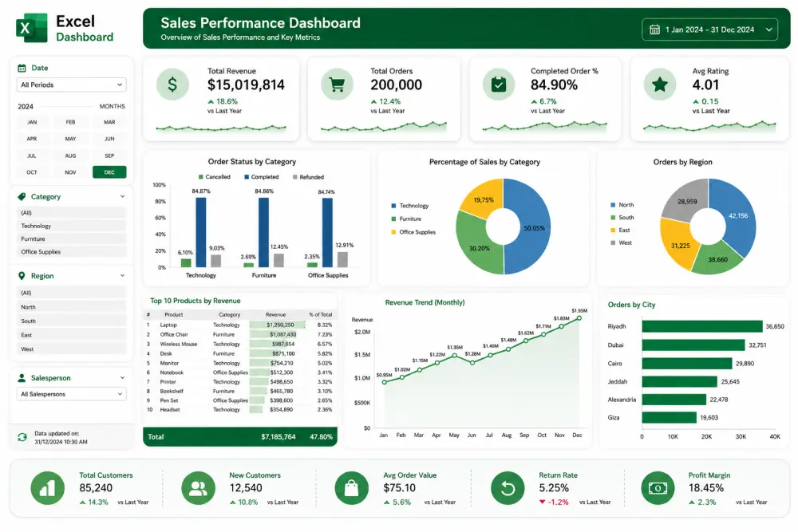Click the Revenue column header
This screenshot has width=798, height=532.
click(x=276, y=315)
